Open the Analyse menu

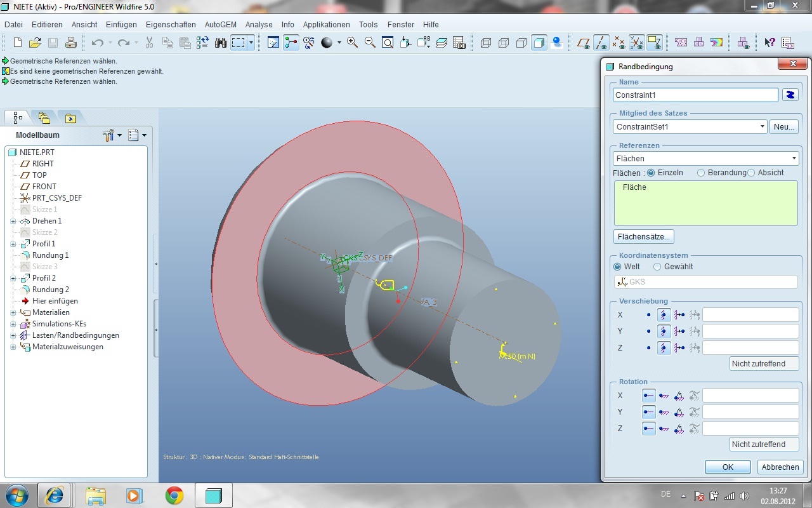click(259, 25)
